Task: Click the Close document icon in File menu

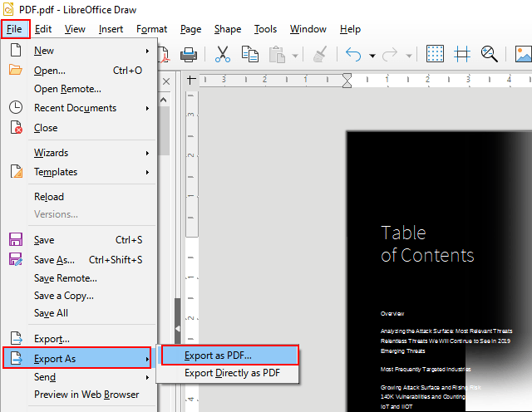Action: click(16, 127)
